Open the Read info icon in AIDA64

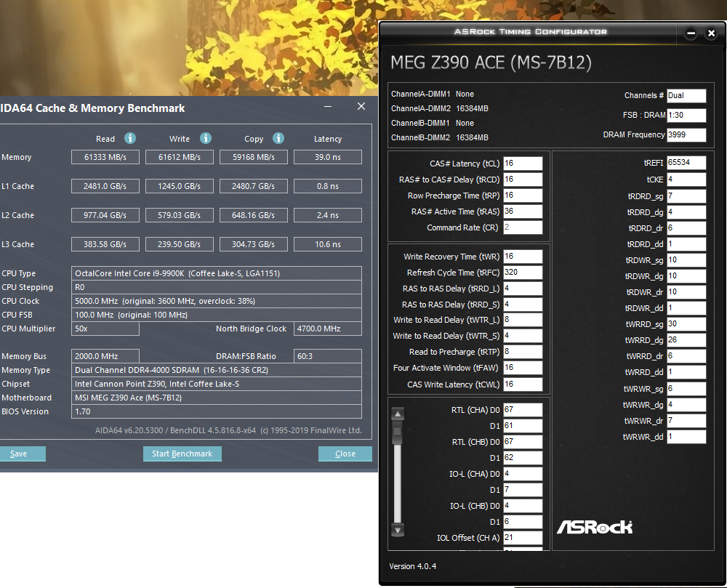pos(130,138)
